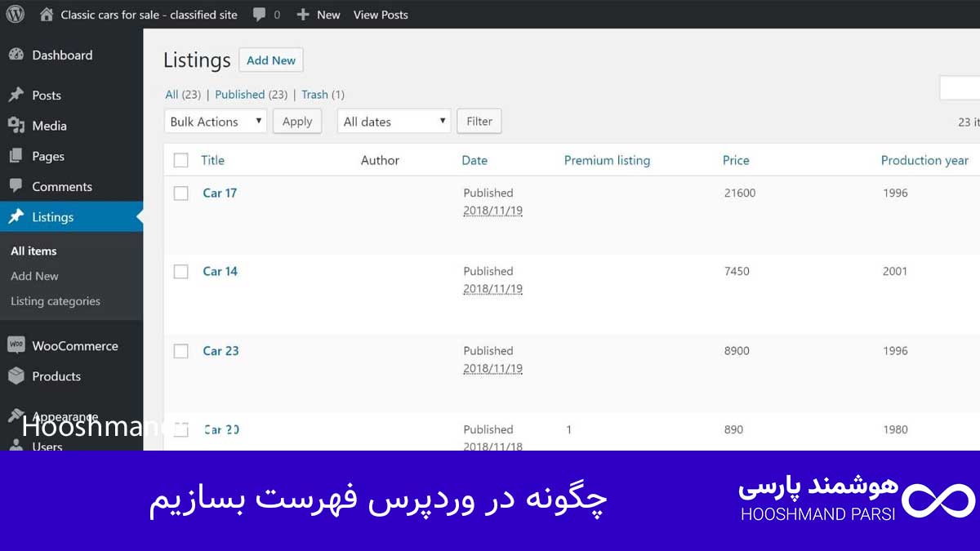Tick the checkbox for Car 17
Image resolution: width=980 pixels, height=551 pixels.
tap(181, 193)
